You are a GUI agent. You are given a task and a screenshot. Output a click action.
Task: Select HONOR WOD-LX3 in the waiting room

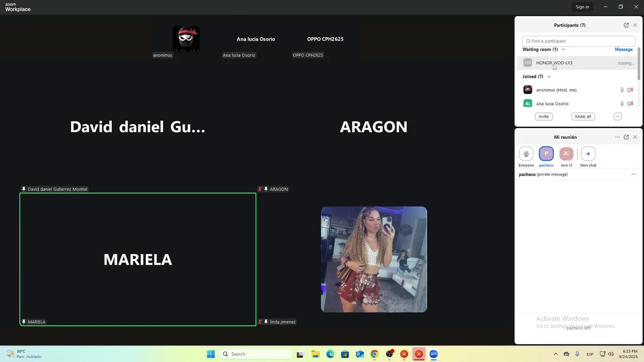pos(578,63)
